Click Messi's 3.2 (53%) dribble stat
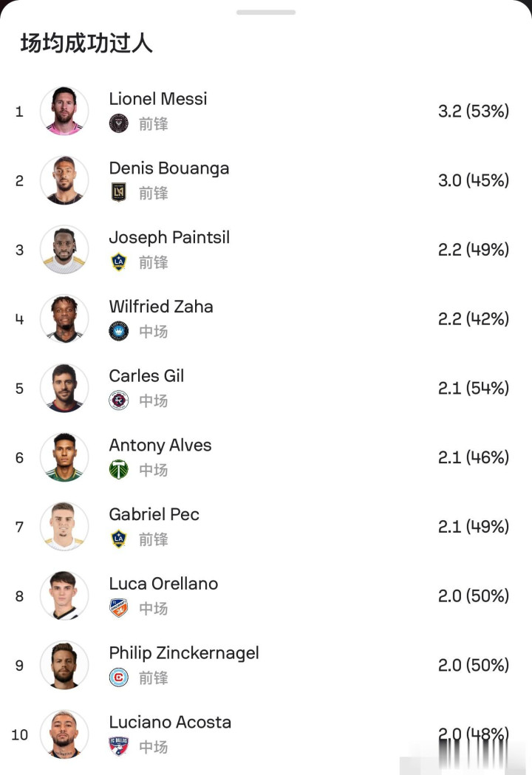 [473, 112]
